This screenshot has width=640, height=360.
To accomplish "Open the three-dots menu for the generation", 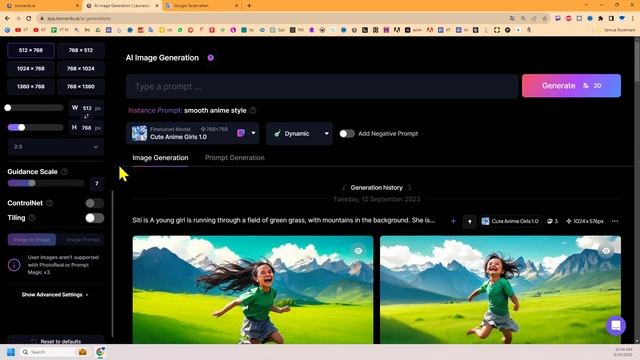I will point(615,221).
